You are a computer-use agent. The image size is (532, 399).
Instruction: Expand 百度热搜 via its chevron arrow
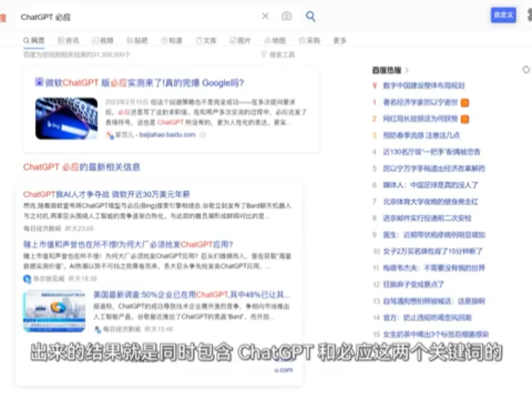pyautogui.click(x=406, y=70)
